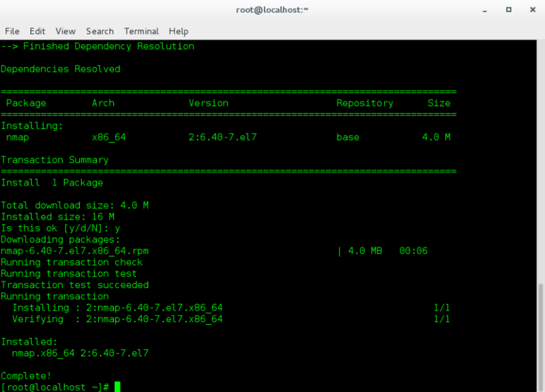Click the "Transaction Summary" heading
This screenshot has width=545, height=392.
[x=54, y=160]
